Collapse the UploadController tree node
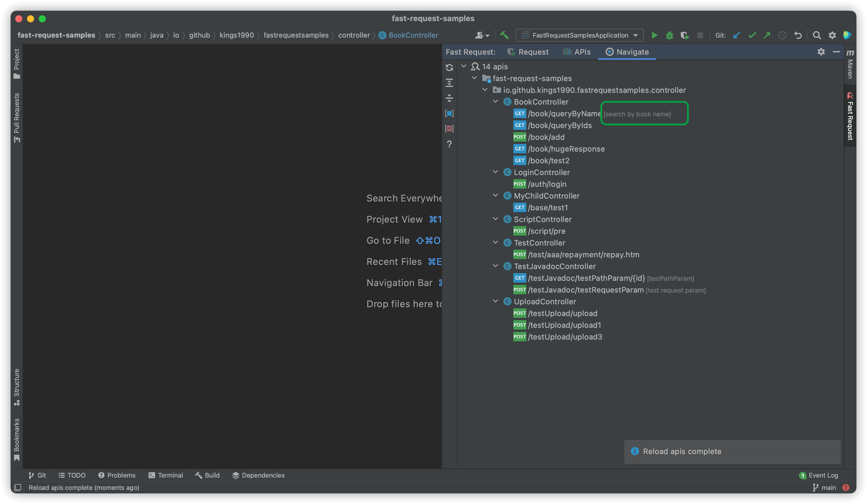The image size is (867, 504). 495,301
